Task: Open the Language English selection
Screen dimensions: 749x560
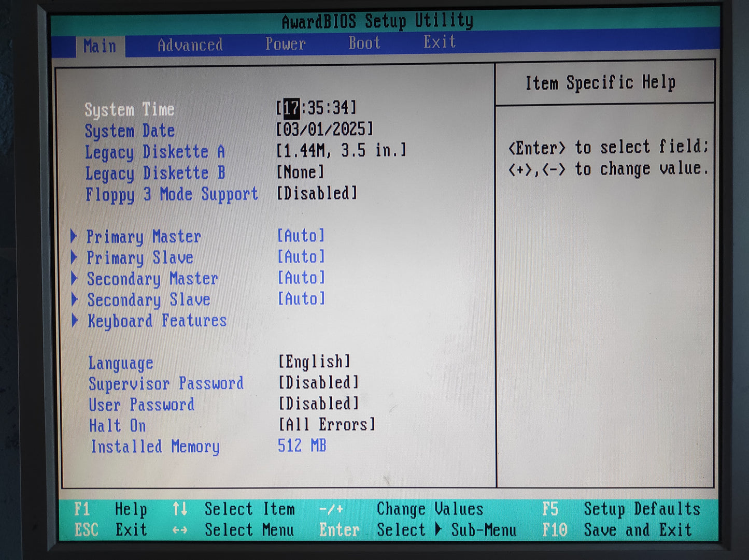Action: point(314,362)
